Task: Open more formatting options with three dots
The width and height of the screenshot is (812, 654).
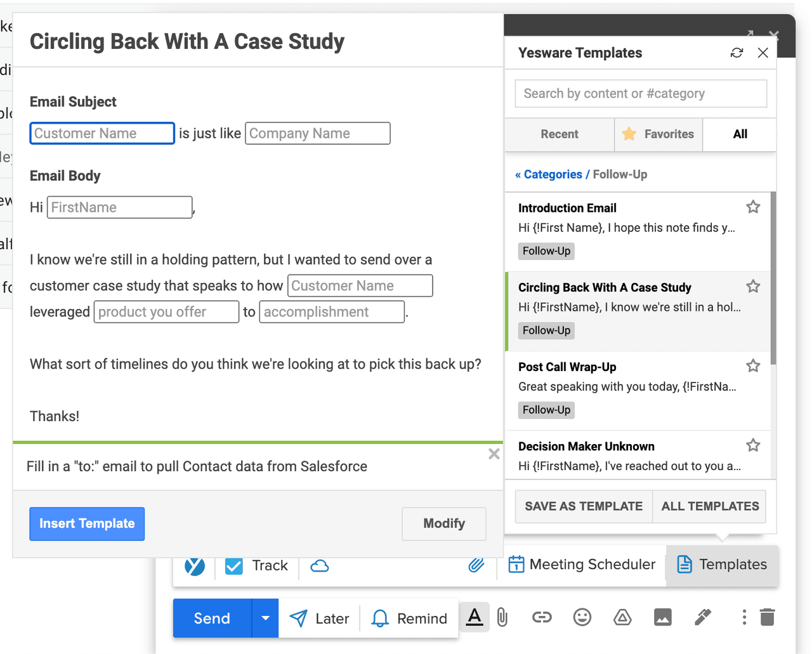Action: coord(743,617)
